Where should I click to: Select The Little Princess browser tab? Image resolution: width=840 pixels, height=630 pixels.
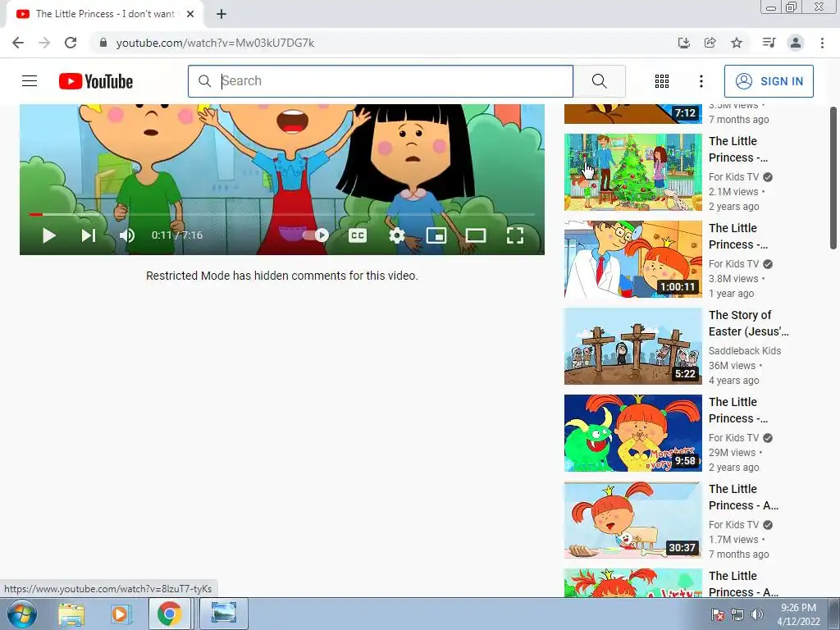[104, 14]
